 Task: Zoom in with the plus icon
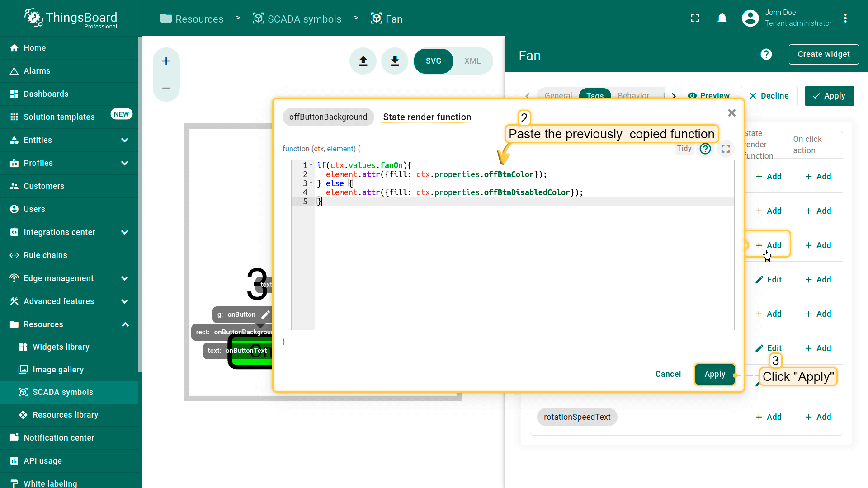tap(166, 61)
